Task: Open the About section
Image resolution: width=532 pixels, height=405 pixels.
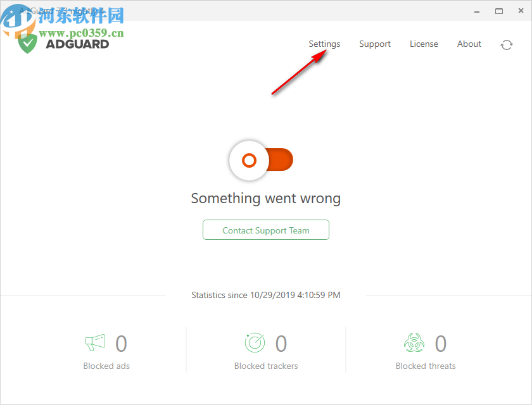Action: tap(469, 44)
